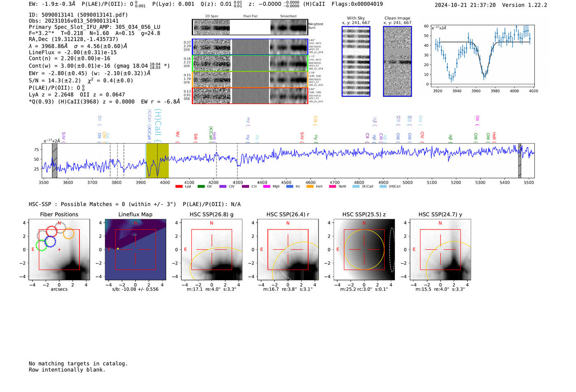Click the Cont(n) value text
The image size is (576, 392).
pos(70,58)
